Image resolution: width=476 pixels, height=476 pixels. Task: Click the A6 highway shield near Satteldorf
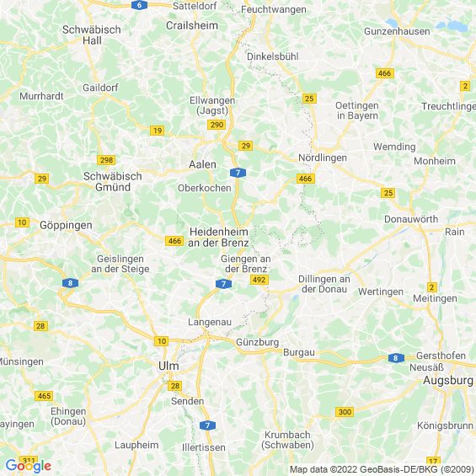coord(139,5)
